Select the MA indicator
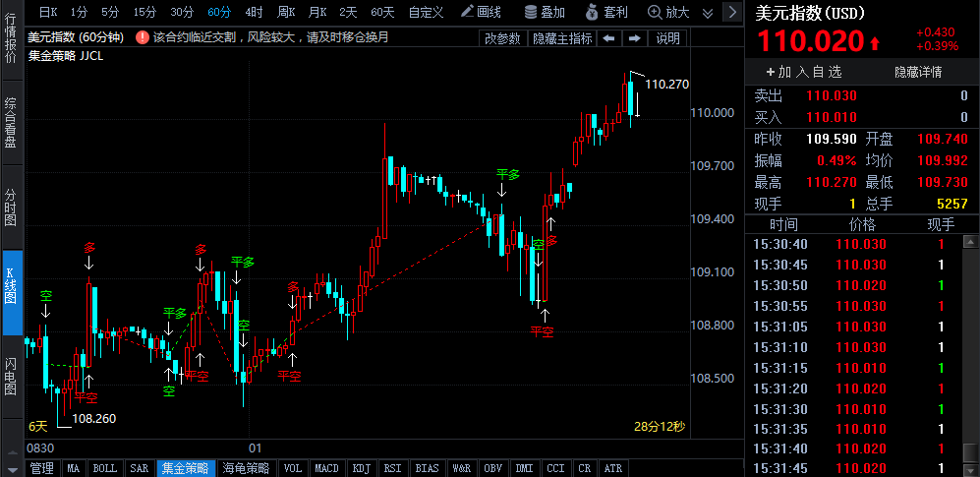Screen dimensions: 980x477 click(74, 468)
